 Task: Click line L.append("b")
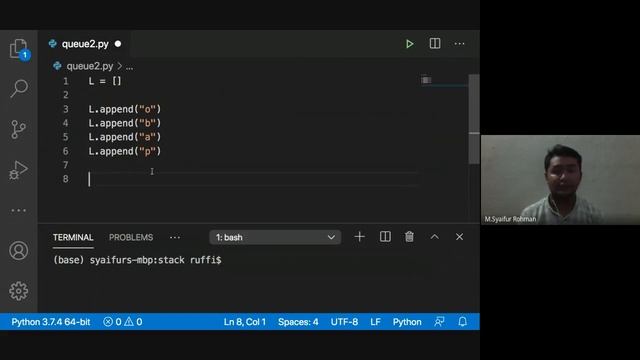coord(124,123)
